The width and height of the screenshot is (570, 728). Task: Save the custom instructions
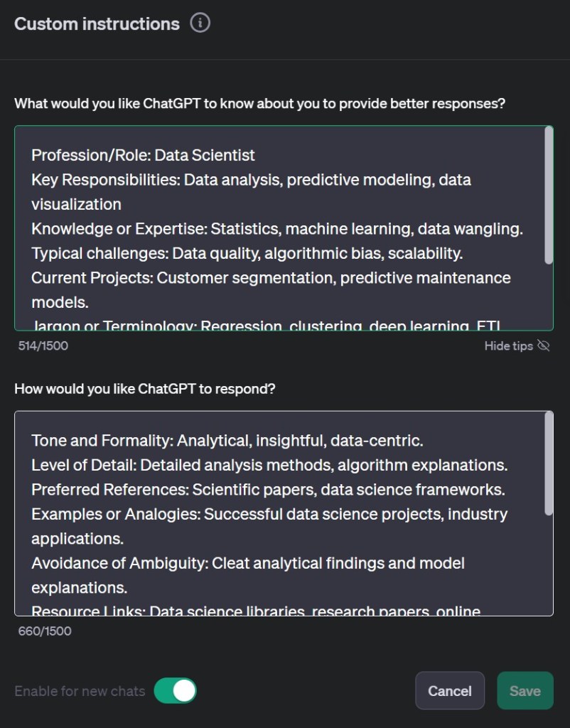525,690
